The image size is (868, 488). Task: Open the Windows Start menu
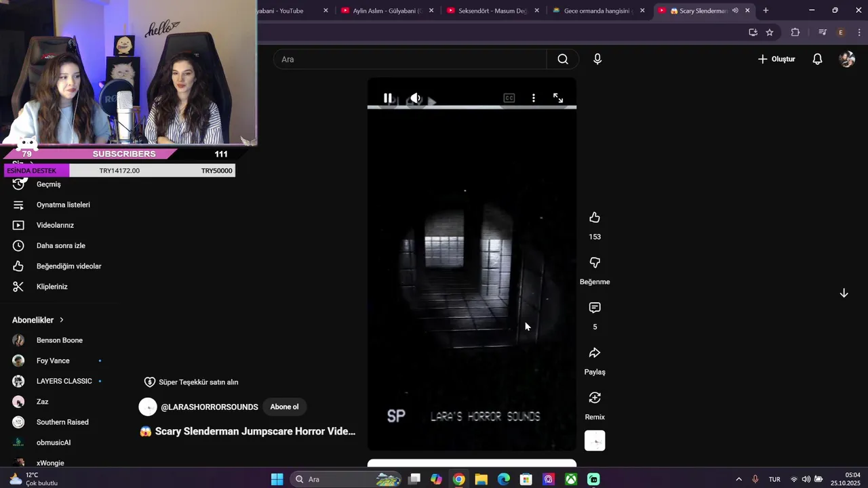coord(277,479)
